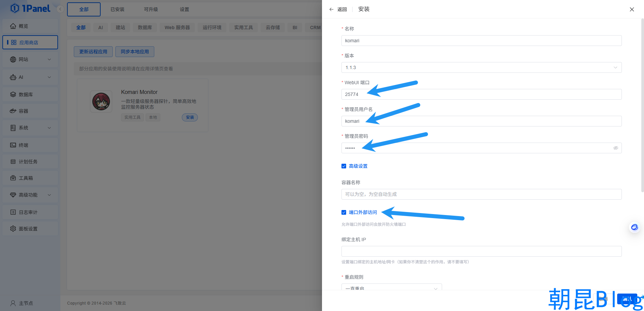Click the AI robot icon
The width and height of the screenshot is (644, 311).
[13, 77]
